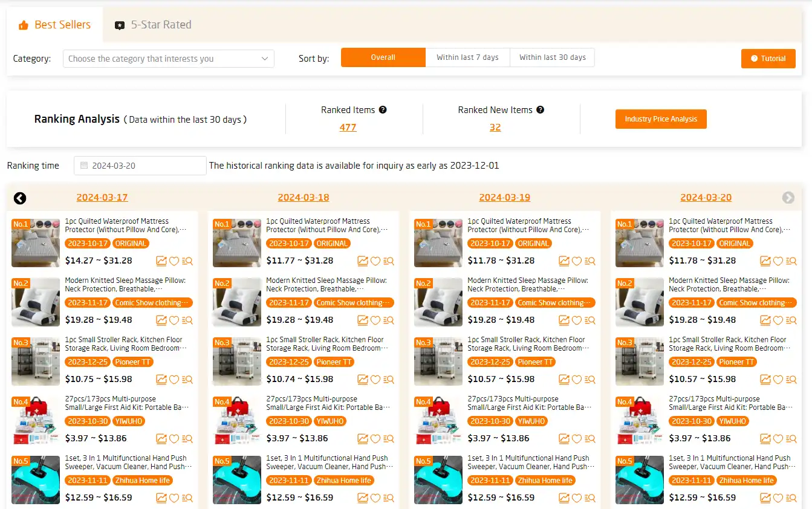Click left arrow to show earlier ranking dates
This screenshot has width=812, height=509.
click(x=19, y=198)
